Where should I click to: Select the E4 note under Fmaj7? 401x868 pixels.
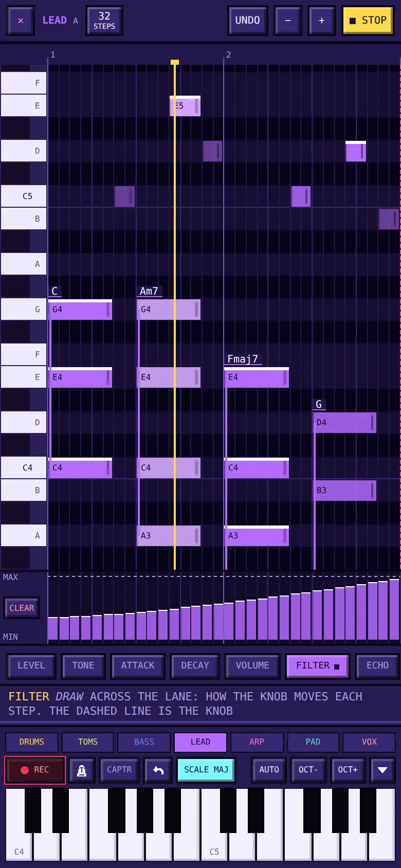(257, 377)
